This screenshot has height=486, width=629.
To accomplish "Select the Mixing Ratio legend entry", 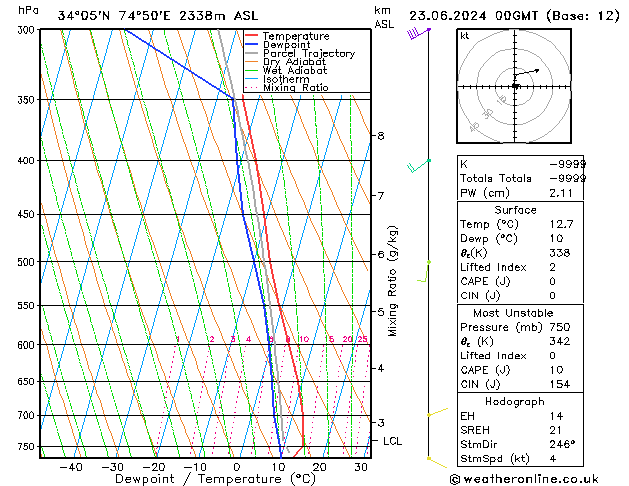I will (287, 87).
